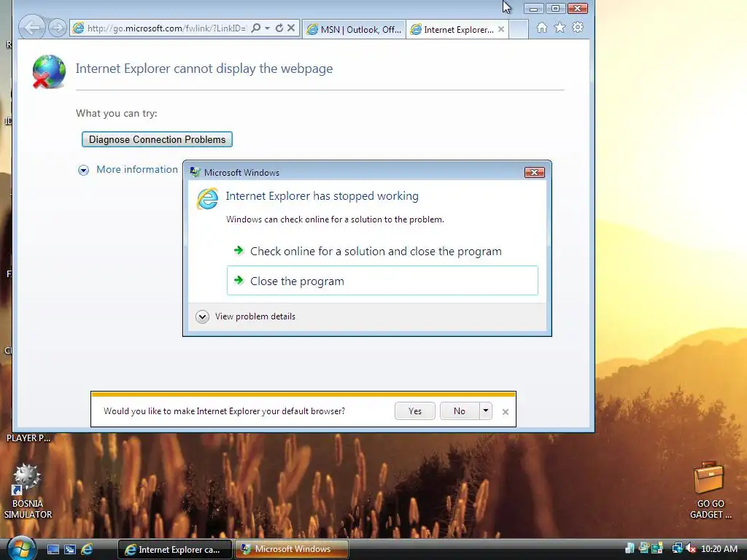Open Favorites with the star icon
Screen dimensions: 747x560
(560, 28)
